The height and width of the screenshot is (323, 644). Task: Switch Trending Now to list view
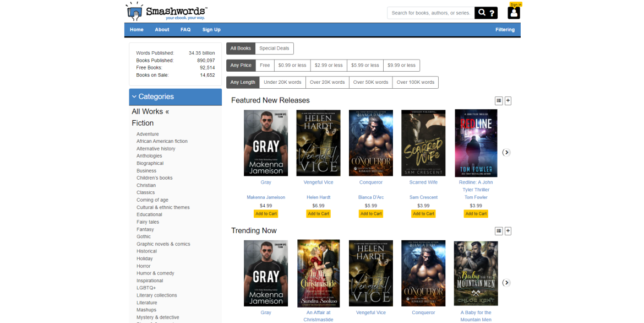499,231
